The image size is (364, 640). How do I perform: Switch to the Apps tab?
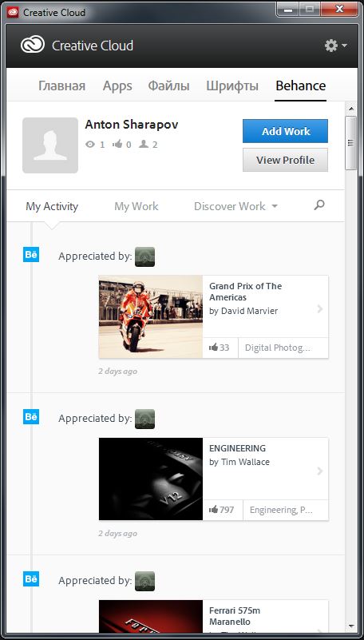(117, 86)
